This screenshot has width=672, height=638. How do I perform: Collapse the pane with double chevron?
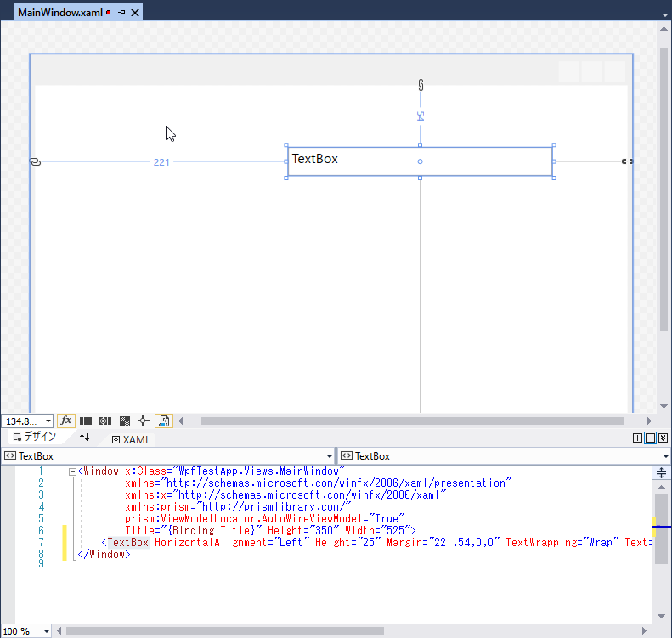pos(663,438)
